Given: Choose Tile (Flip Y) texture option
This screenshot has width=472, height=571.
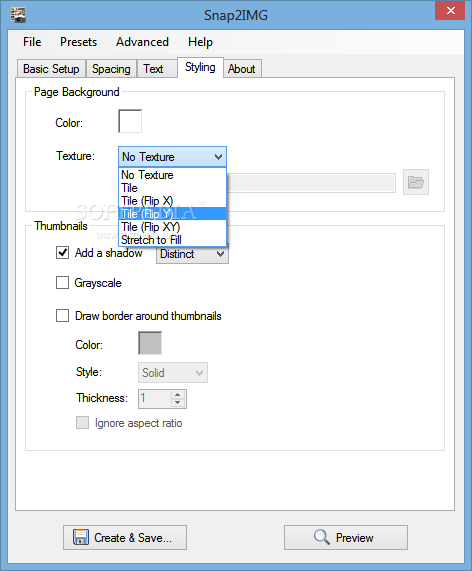Looking at the screenshot, I should [172, 214].
